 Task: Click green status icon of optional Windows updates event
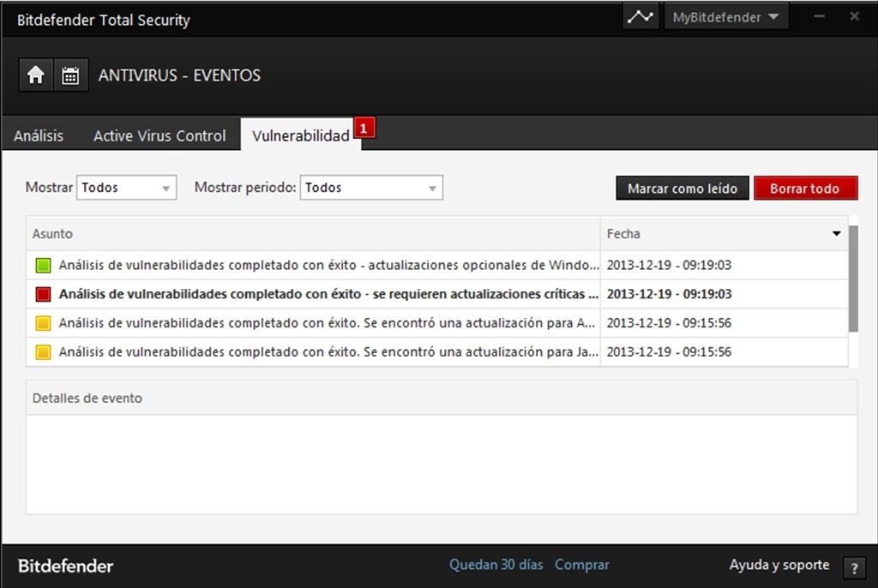tap(43, 265)
